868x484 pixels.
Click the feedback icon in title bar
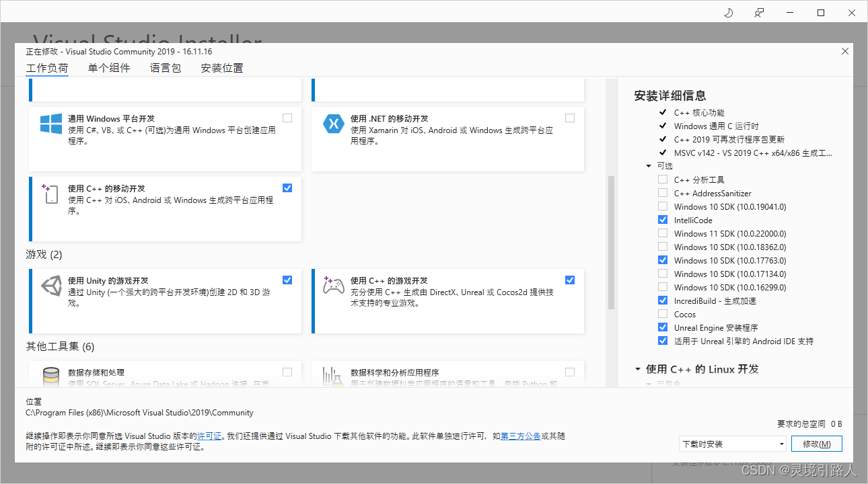tap(759, 13)
